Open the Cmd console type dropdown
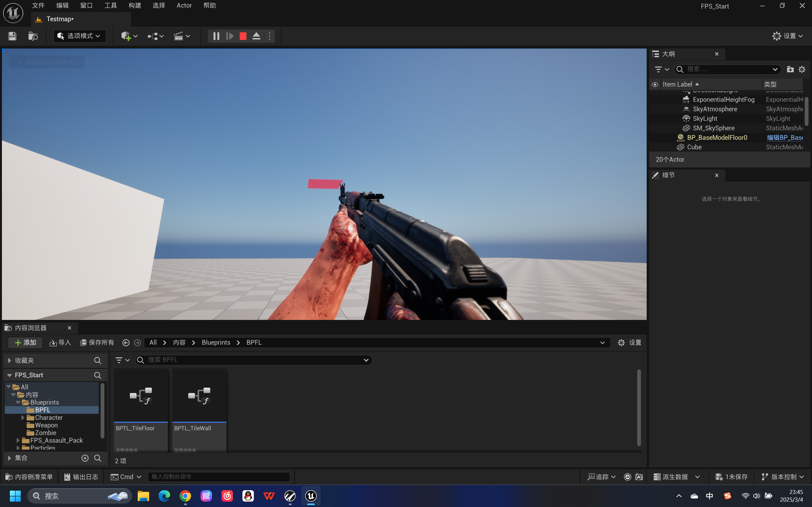Image resolution: width=812 pixels, height=507 pixels. [x=126, y=477]
